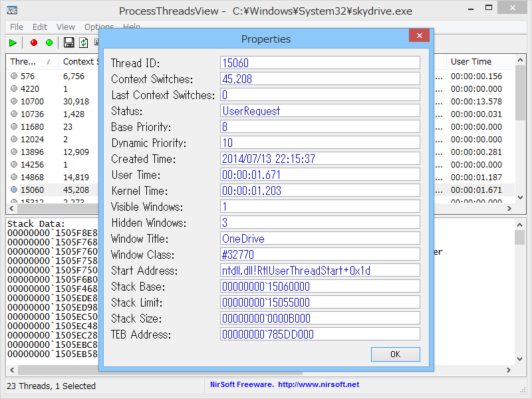Screen dimensions: 532x399
Task: Click the Visible Windows field
Action: [320, 206]
